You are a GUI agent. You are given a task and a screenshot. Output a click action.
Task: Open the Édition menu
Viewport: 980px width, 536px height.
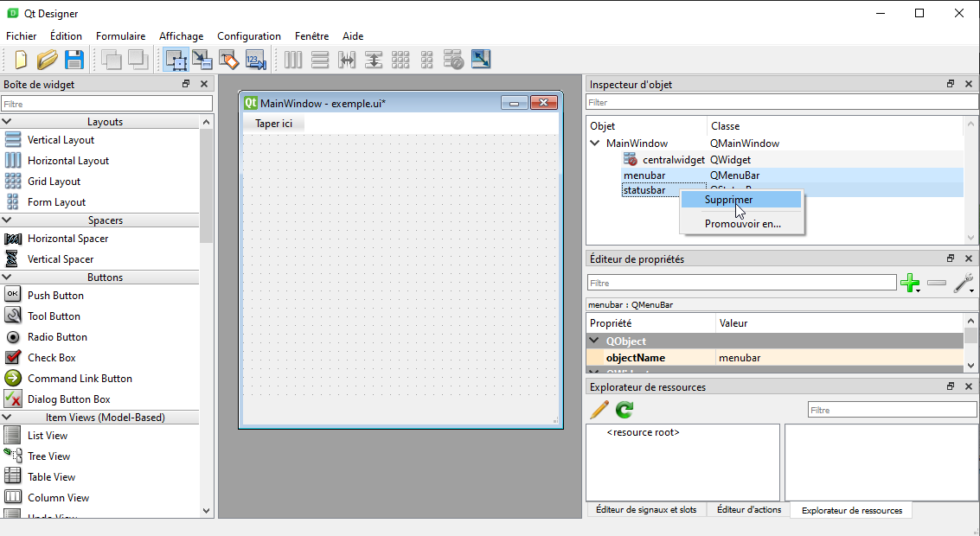pyautogui.click(x=66, y=36)
